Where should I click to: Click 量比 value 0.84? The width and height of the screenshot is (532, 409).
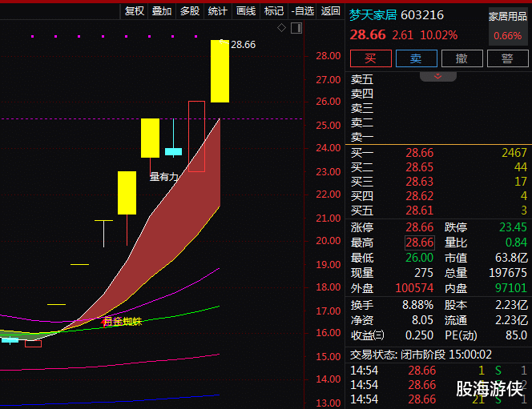516,243
